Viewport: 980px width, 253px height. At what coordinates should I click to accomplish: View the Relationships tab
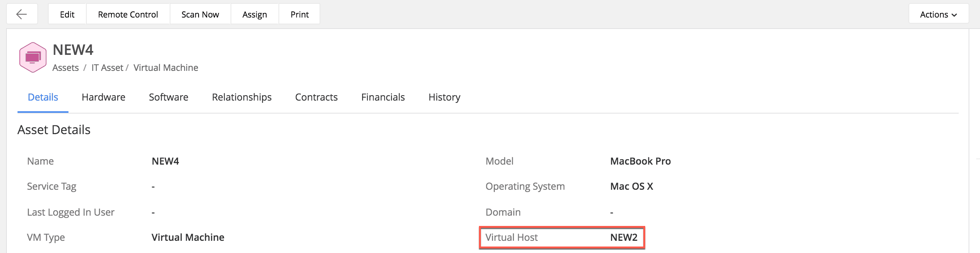(x=242, y=97)
